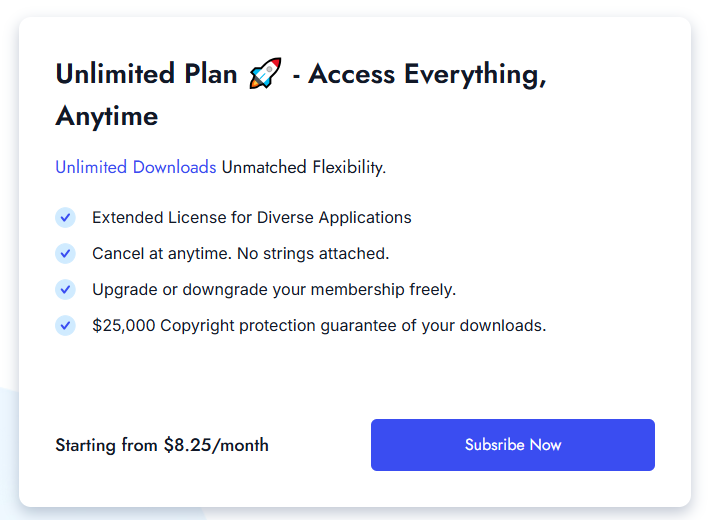
Task: Open the Unlimited Downloads link
Action: 135,167
